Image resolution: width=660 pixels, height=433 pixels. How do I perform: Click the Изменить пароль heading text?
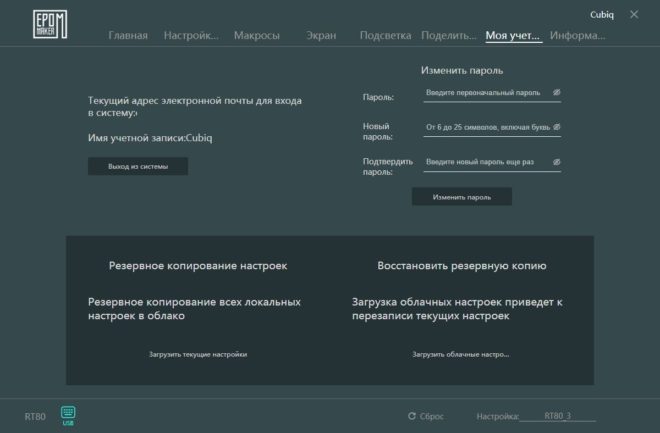[462, 70]
